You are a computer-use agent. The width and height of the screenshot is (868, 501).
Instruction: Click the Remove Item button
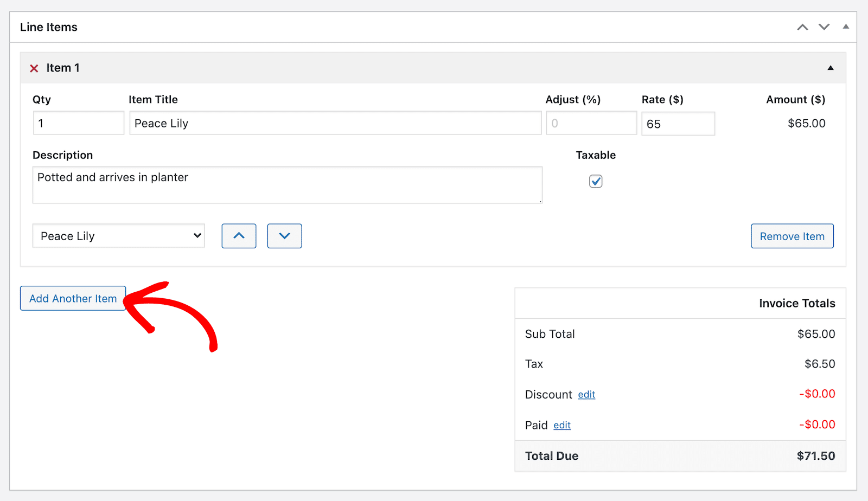pyautogui.click(x=792, y=236)
